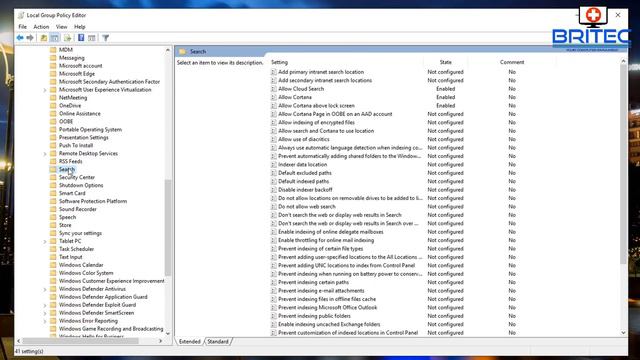Toggle the Show/Hide Action Pane icon
640x360 pixels.
(x=92, y=38)
